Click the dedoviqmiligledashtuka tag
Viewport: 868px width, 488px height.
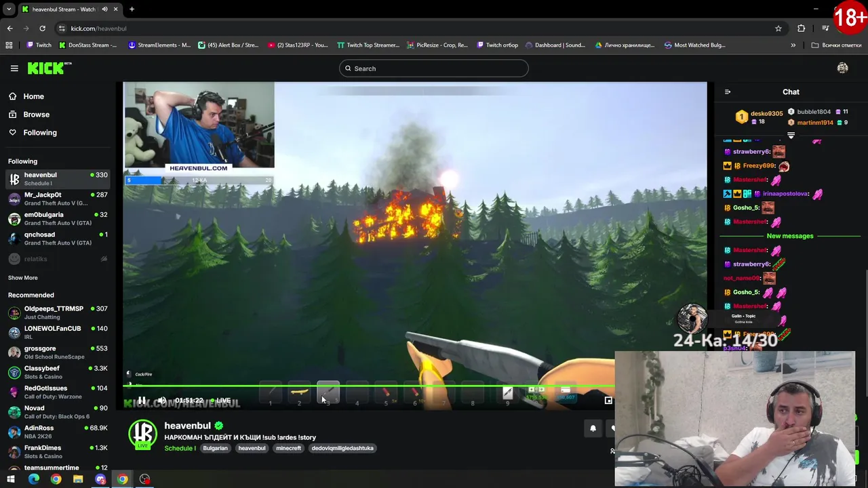click(x=342, y=448)
